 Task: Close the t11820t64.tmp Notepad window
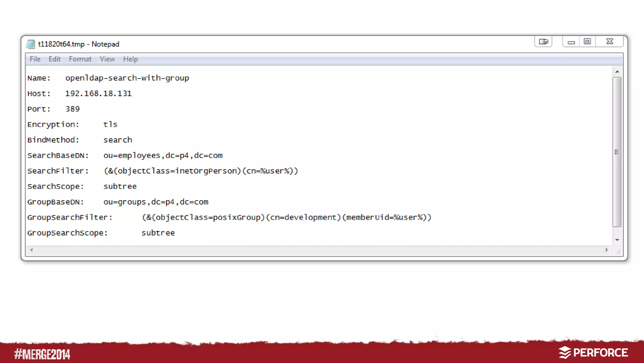point(609,42)
